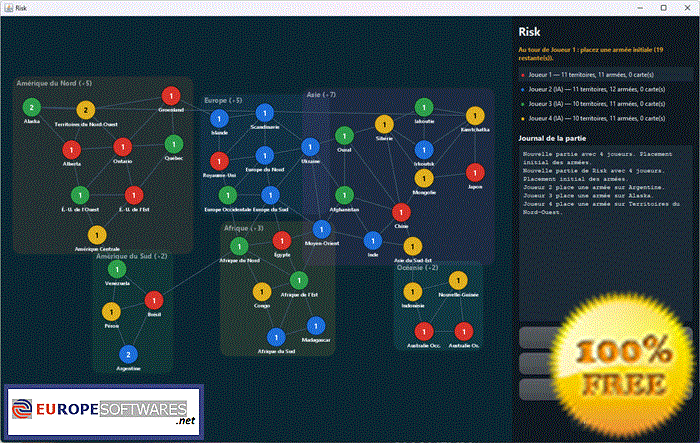Click the Sibérie territory circle

(x=384, y=125)
